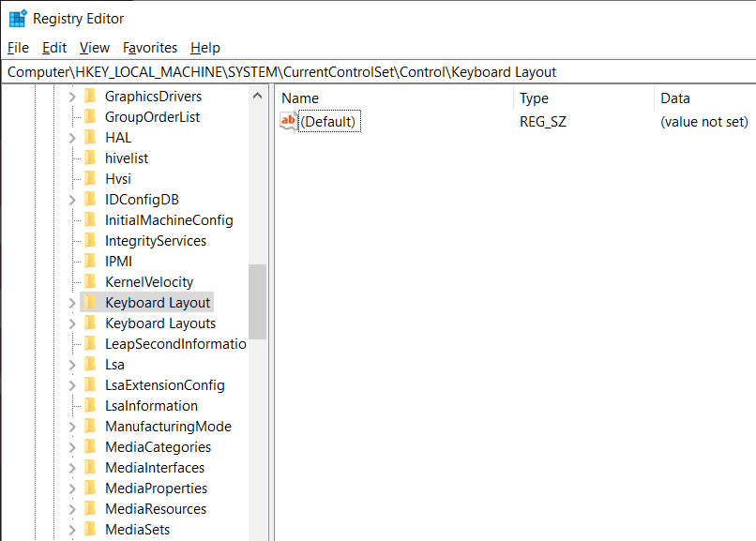Click the LeapSecondInformation folder icon
This screenshot has width=756, height=541.
pos(90,344)
